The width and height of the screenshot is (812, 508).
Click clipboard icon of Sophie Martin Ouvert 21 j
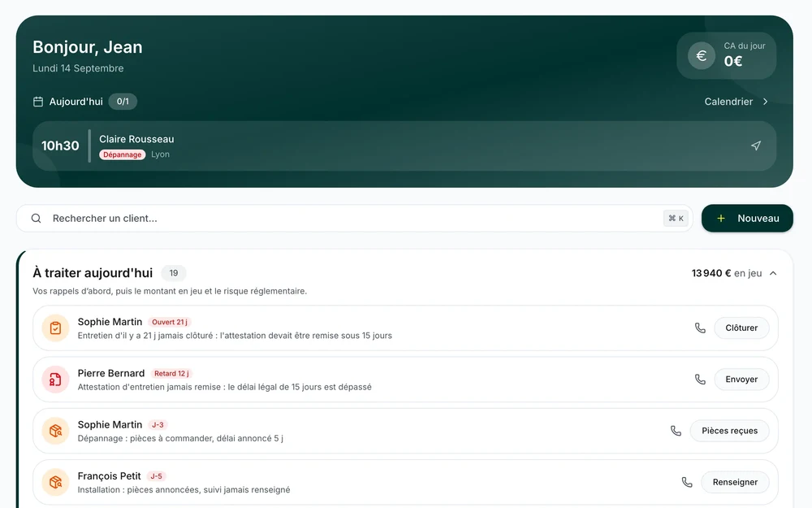55,328
